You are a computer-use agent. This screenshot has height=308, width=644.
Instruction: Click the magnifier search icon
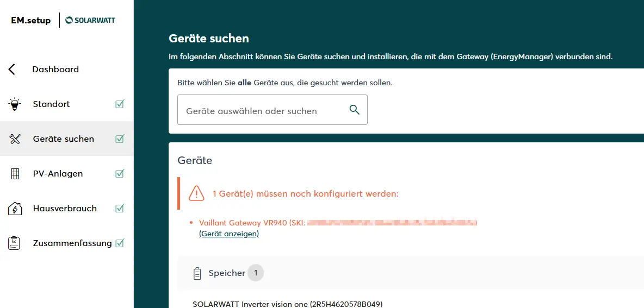coord(355,110)
